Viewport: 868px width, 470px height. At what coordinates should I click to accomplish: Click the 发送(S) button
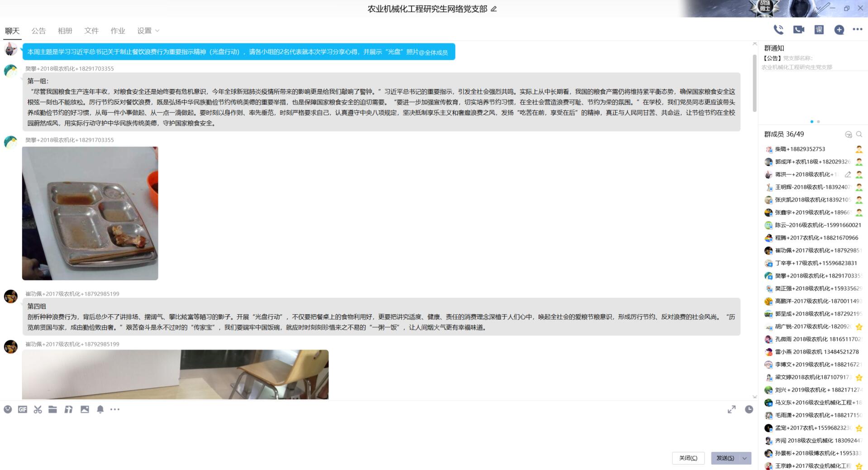pos(725,458)
